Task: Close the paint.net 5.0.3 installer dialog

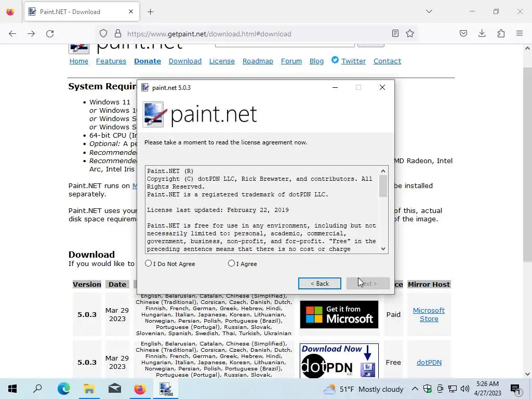Action: [x=382, y=87]
